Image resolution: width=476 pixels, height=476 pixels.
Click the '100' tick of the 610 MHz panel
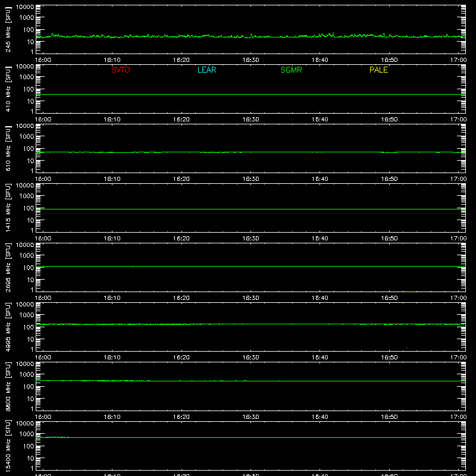pos(29,148)
